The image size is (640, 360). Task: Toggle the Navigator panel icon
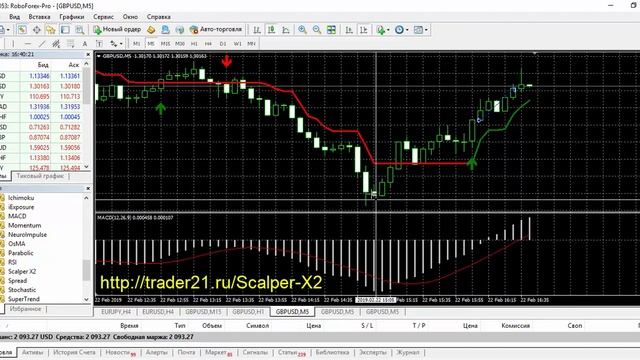pos(51,30)
